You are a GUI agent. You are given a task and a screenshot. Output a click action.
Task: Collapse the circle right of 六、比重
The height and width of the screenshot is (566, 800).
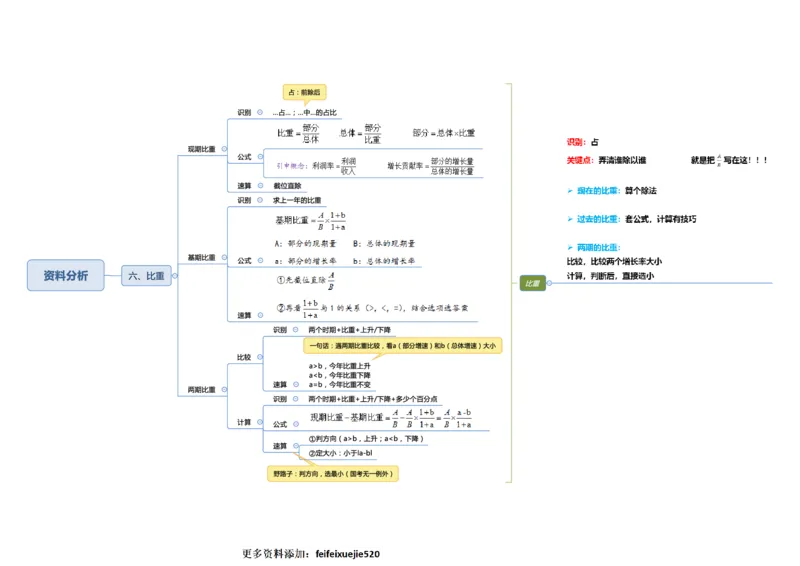click(x=174, y=276)
